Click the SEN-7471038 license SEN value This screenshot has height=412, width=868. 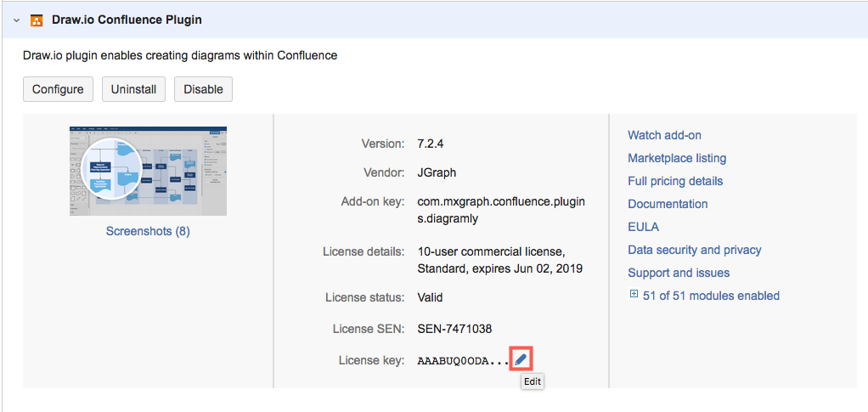(x=454, y=329)
